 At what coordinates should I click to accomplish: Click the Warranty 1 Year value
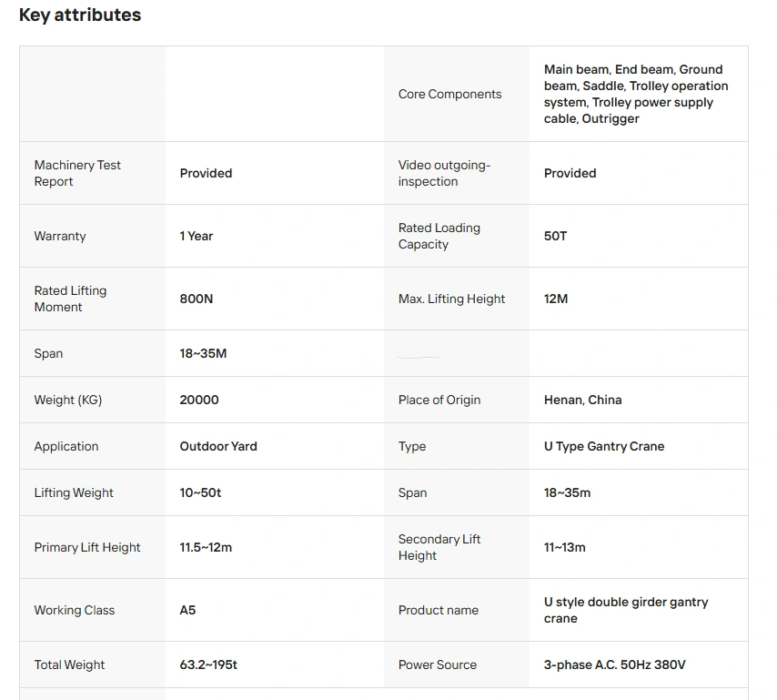pos(197,236)
